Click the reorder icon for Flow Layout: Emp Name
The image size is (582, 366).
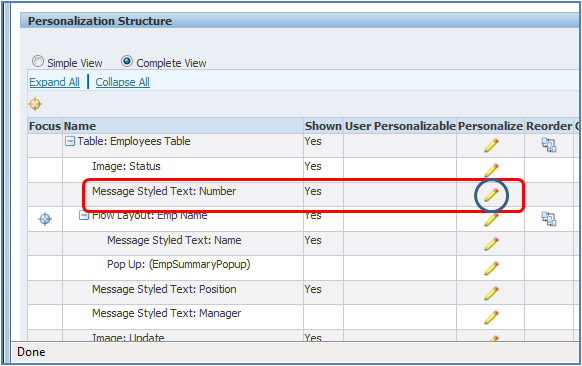tap(549, 219)
